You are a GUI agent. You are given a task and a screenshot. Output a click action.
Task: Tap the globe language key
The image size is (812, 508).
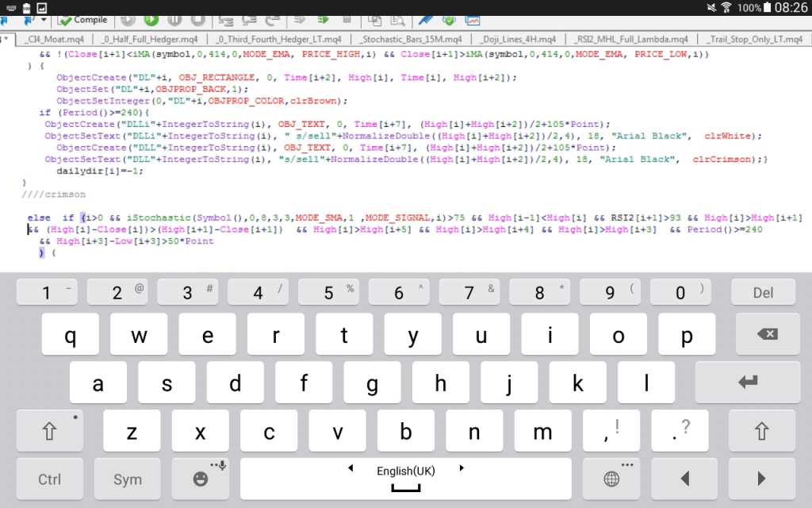pyautogui.click(x=611, y=479)
